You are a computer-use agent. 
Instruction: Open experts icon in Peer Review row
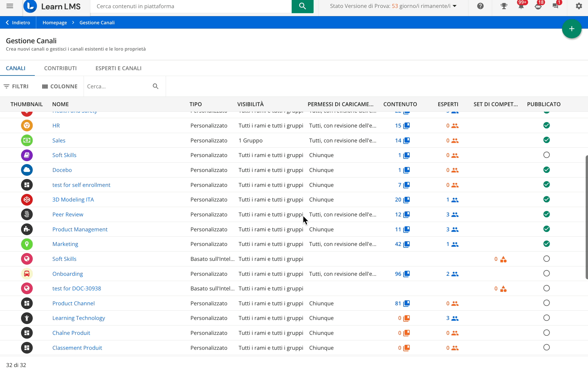pyautogui.click(x=455, y=215)
